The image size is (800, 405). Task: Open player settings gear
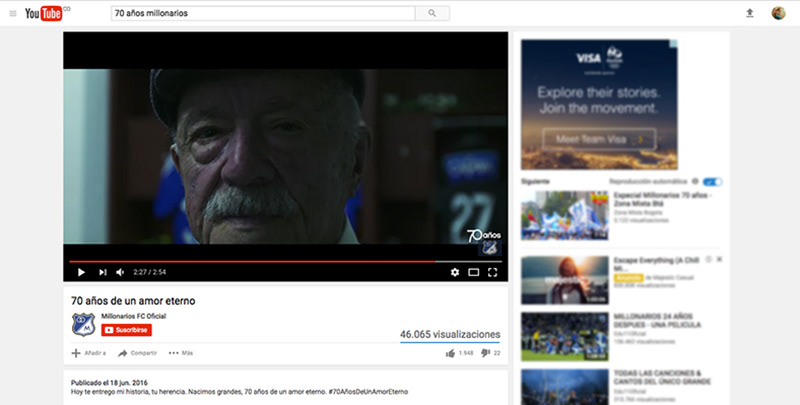point(455,272)
